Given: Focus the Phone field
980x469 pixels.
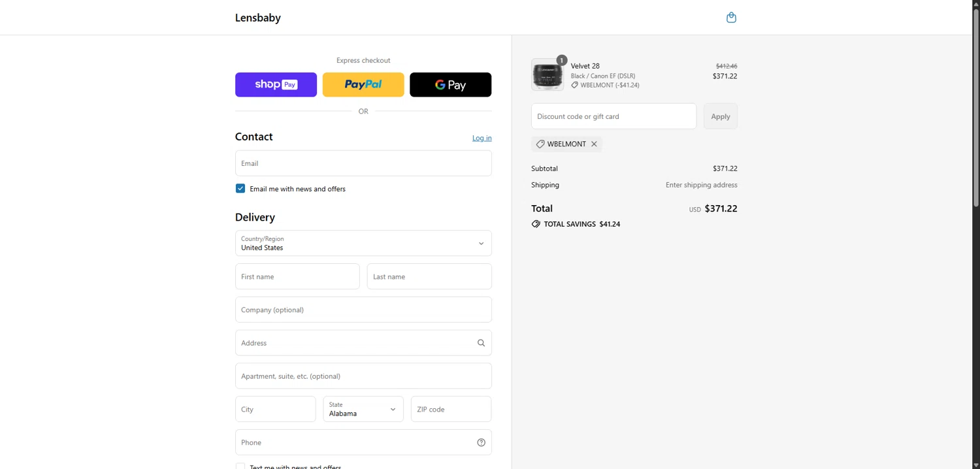Looking at the screenshot, I should click(x=363, y=442).
